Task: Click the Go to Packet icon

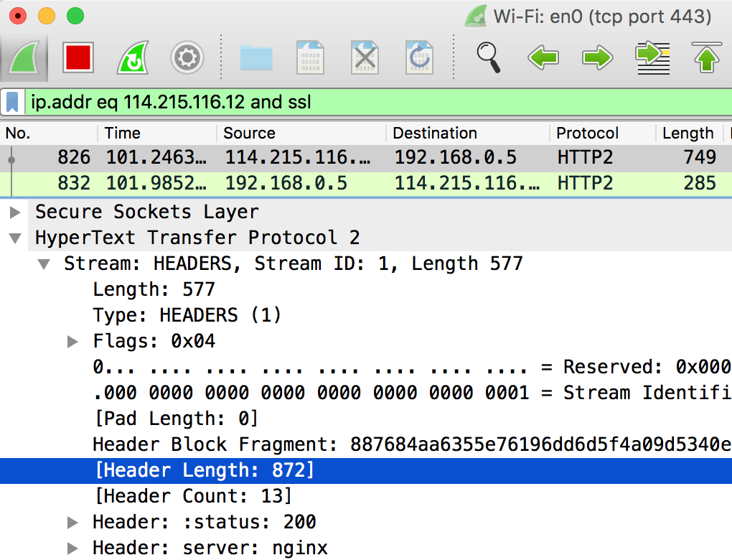Action: coord(652,57)
